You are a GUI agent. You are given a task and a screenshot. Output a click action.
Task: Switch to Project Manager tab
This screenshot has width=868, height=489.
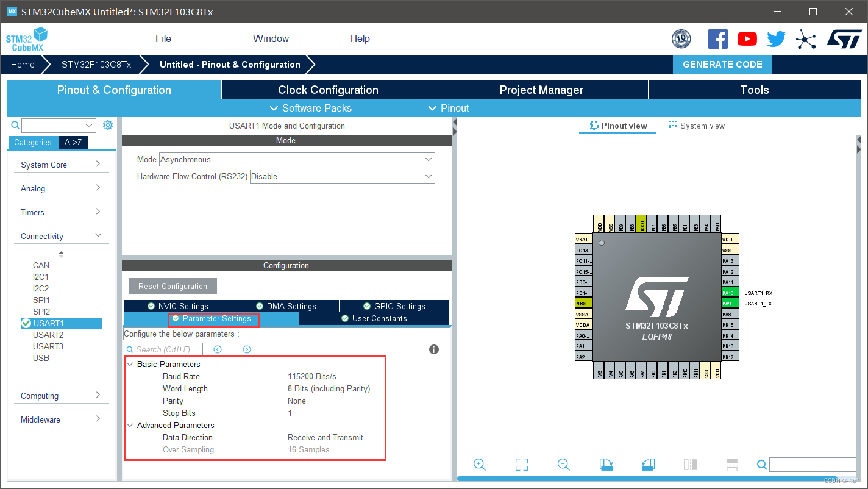coord(541,90)
